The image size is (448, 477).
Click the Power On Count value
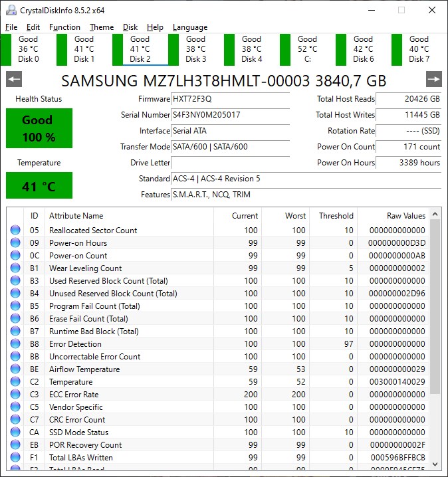point(408,147)
